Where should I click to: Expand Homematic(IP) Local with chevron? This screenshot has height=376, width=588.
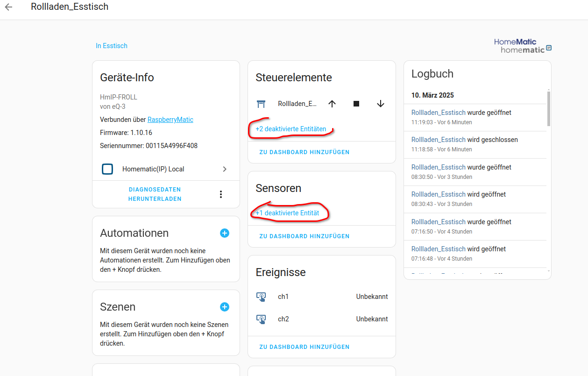pos(225,169)
